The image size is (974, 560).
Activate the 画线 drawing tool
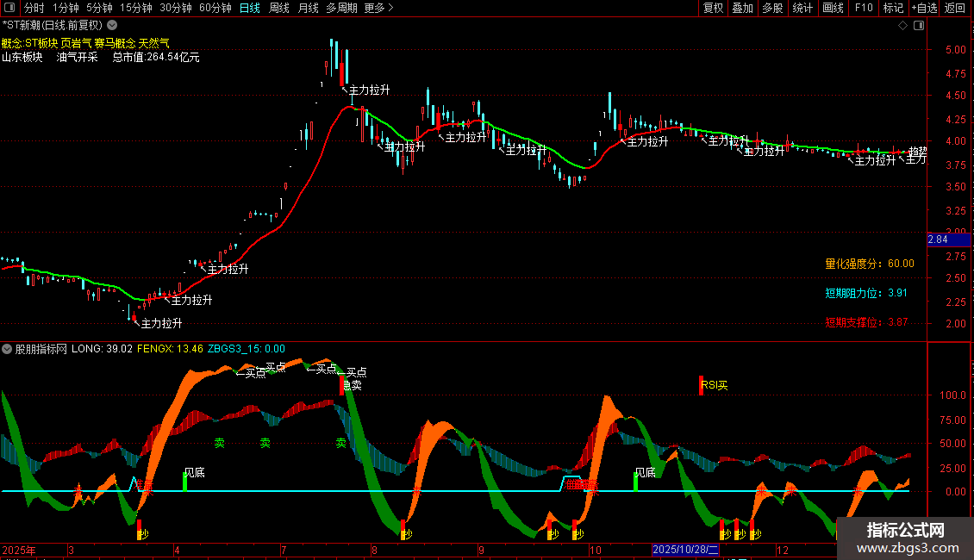[833, 8]
